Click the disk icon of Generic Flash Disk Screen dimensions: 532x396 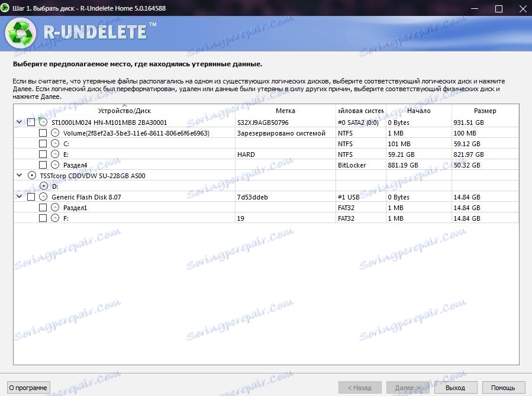coord(43,197)
